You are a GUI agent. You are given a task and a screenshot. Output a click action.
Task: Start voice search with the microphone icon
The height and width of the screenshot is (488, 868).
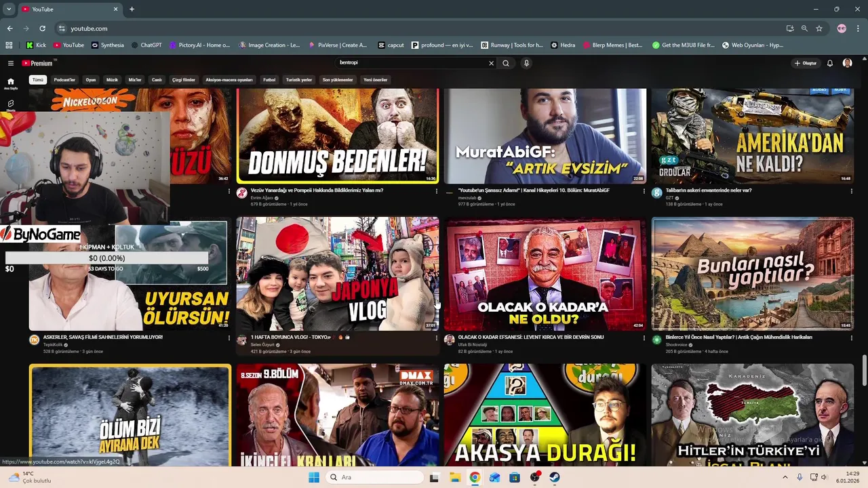[x=526, y=63]
